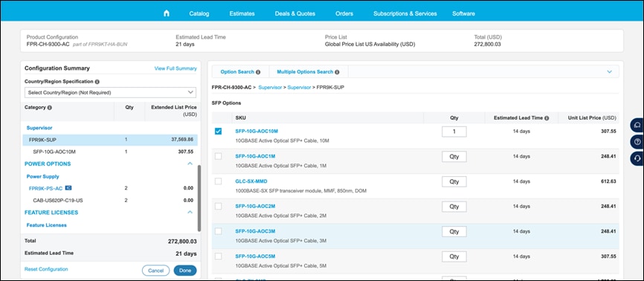The width and height of the screenshot is (644, 281).
Task: Click the 612.63 unit price for GLC-SX-MMD
Action: [608, 181]
